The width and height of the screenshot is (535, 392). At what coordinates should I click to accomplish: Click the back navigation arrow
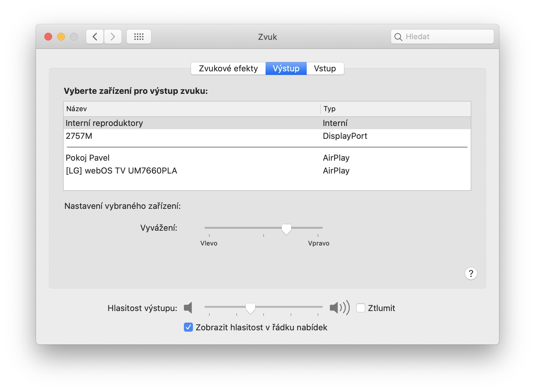(x=95, y=37)
